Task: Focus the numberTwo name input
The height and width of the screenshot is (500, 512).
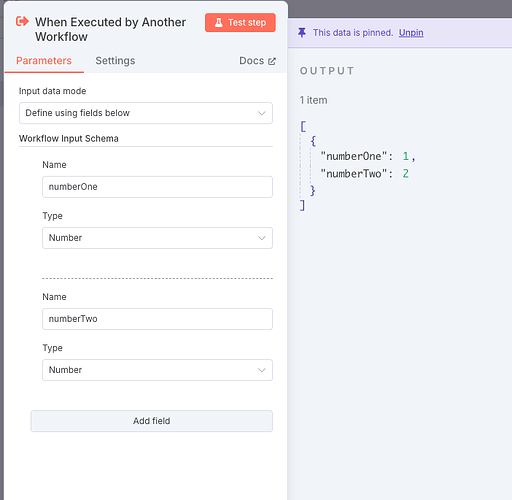Action: click(x=157, y=319)
